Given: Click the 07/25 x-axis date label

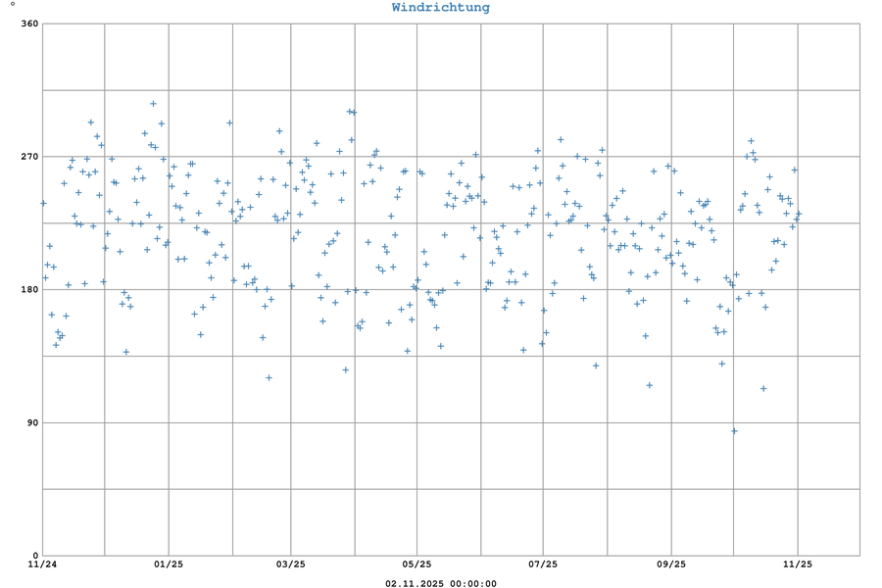Looking at the screenshot, I should [x=542, y=563].
